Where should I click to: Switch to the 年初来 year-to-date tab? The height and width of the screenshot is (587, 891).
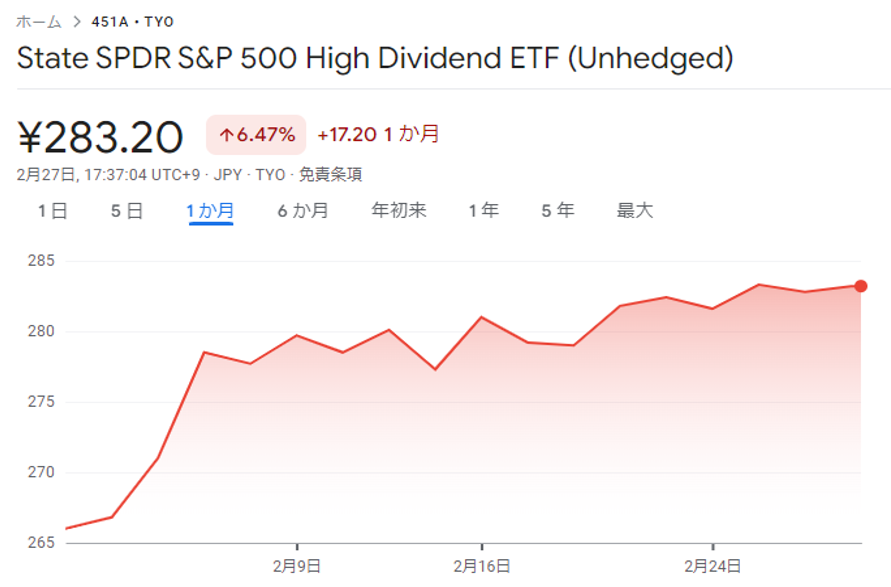pyautogui.click(x=399, y=211)
